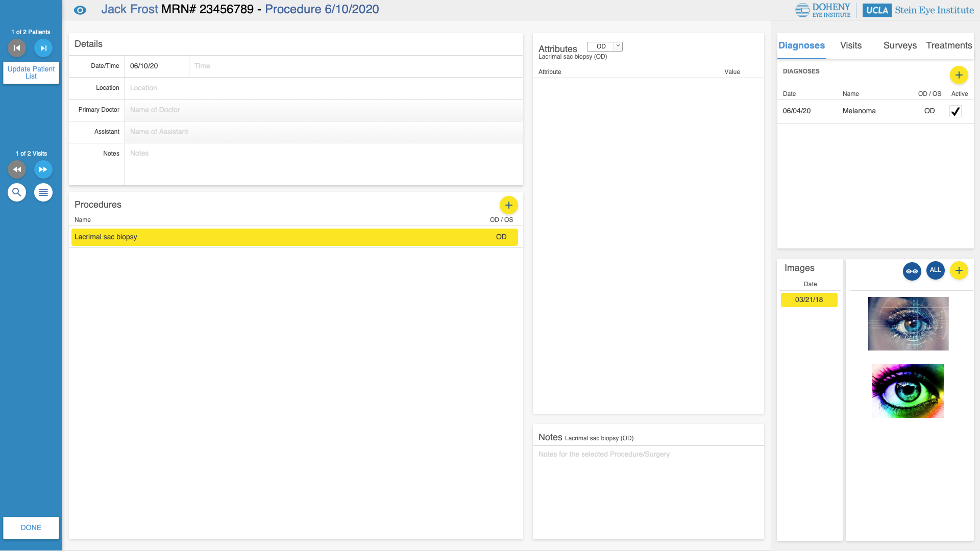Add a new diagnosis with plus button
The width and height of the screenshot is (980, 551).
tap(959, 76)
